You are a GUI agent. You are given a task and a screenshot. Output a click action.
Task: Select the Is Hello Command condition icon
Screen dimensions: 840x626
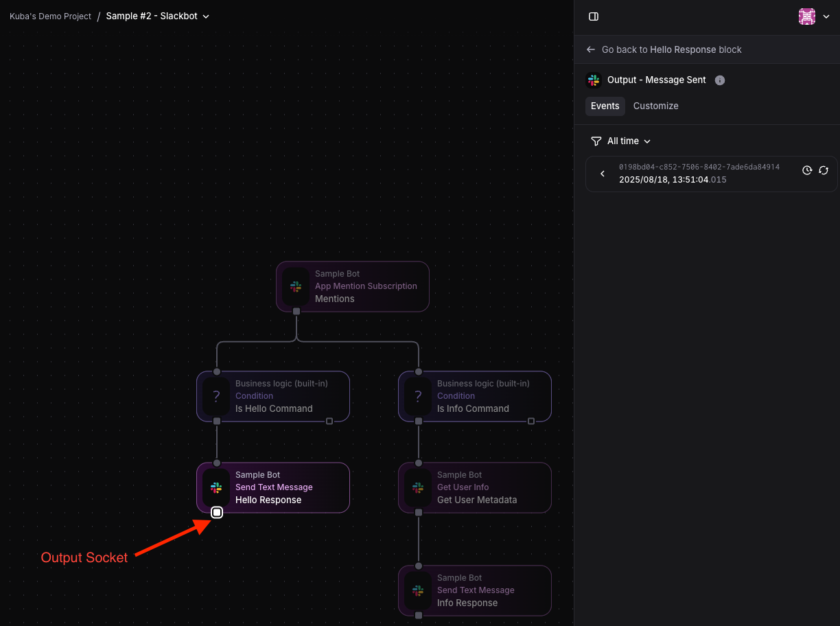tap(216, 396)
